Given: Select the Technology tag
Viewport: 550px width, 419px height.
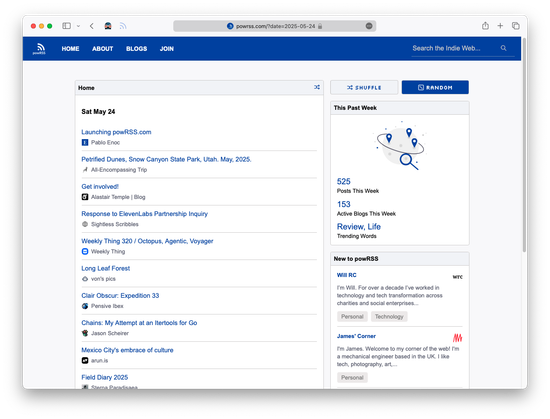Looking at the screenshot, I should click(389, 317).
